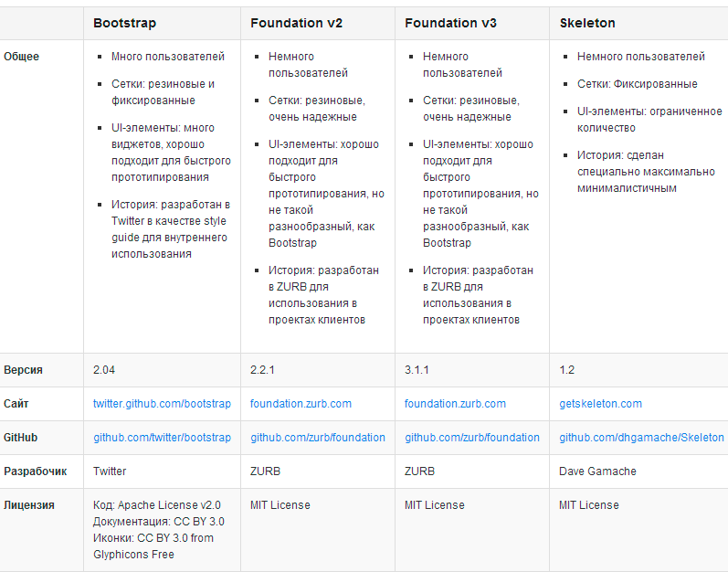728x572 pixels.
Task: Open foundation.zurb.com link in Foundation v2 column
Action: click(x=301, y=404)
